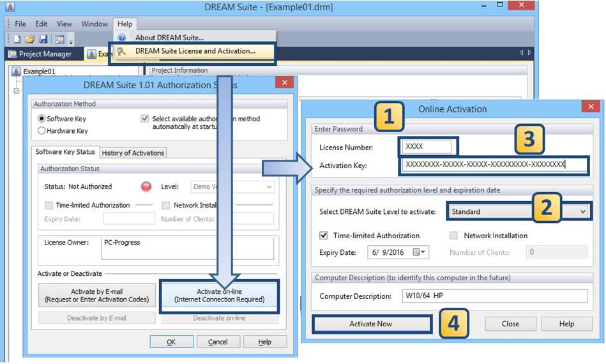The image size is (606, 364).
Task: Close the Authorization Status dialog
Action: (x=284, y=82)
